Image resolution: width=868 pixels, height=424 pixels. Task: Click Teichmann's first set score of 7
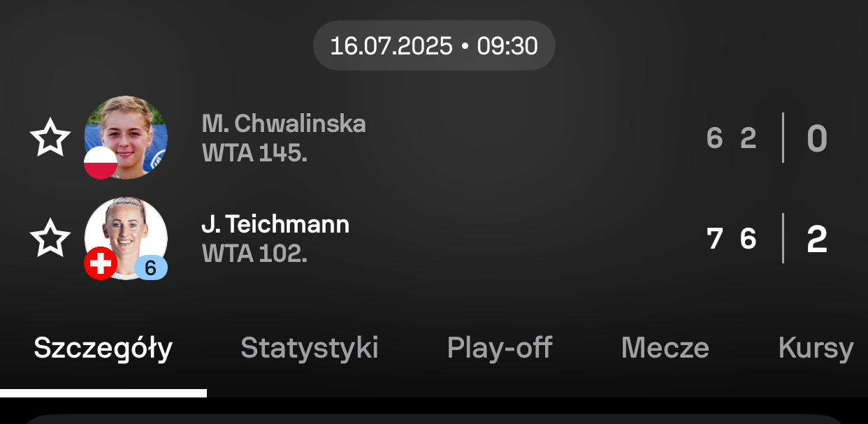tap(714, 239)
